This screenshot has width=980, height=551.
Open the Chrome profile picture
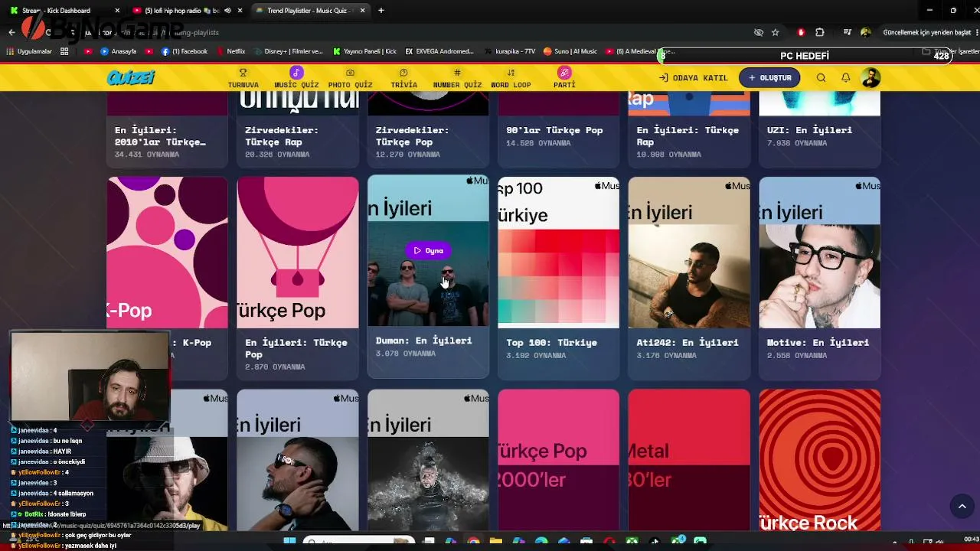(866, 32)
